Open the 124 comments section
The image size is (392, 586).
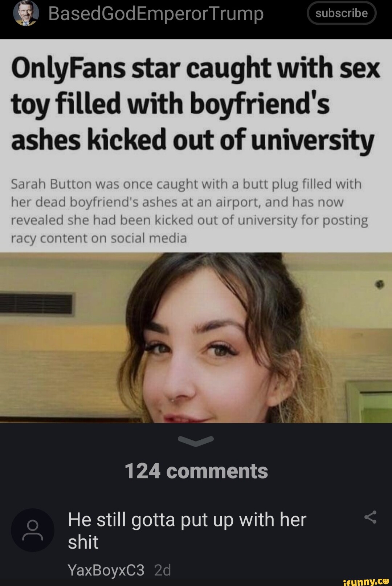click(196, 471)
